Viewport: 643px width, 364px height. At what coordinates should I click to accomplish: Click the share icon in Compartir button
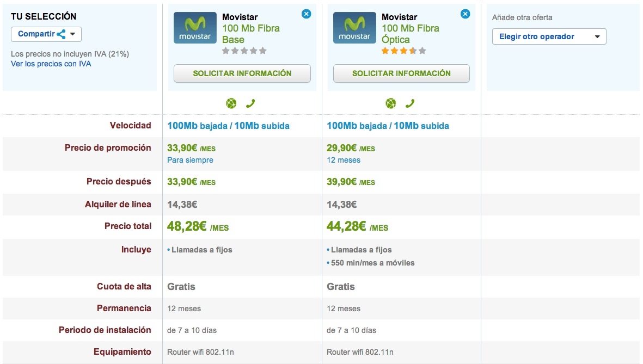(61, 34)
